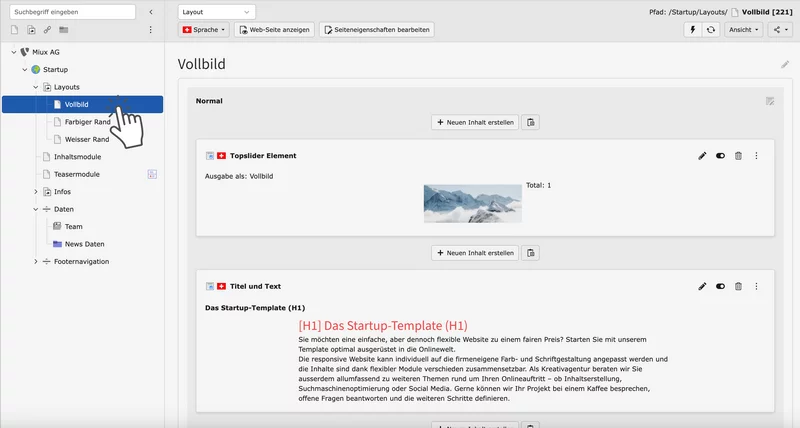Click the red H1 Startup-Template heading
The height and width of the screenshot is (428, 800).
click(x=383, y=325)
